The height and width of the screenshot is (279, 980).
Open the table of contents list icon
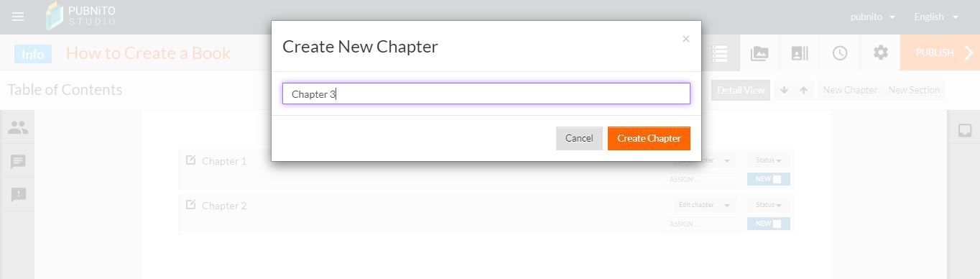(x=720, y=52)
